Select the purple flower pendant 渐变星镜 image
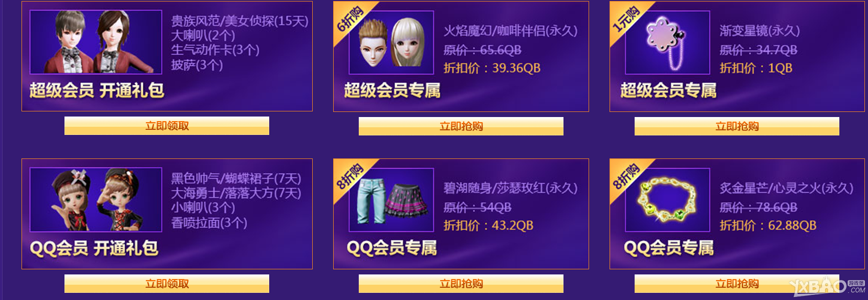 [x=667, y=42]
